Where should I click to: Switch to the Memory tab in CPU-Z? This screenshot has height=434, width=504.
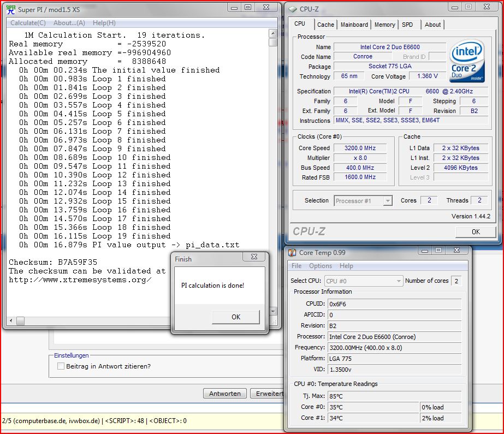[385, 25]
